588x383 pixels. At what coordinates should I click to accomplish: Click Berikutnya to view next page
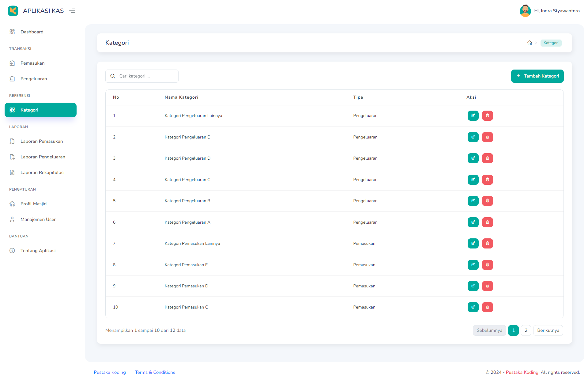(x=548, y=330)
